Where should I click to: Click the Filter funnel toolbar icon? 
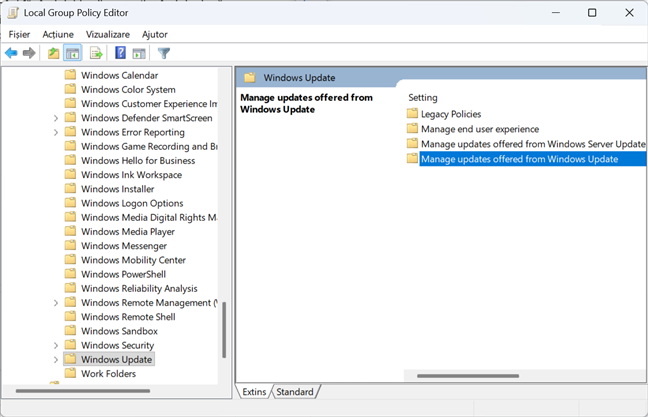164,53
